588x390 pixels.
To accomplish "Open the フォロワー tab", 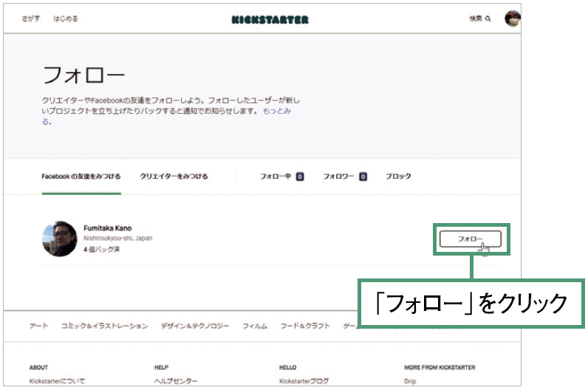I will click(x=338, y=177).
